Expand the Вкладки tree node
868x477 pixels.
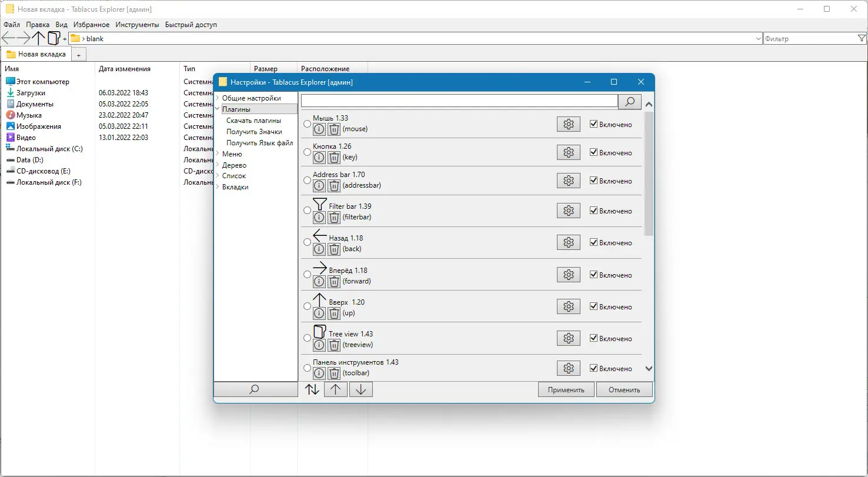(x=218, y=187)
